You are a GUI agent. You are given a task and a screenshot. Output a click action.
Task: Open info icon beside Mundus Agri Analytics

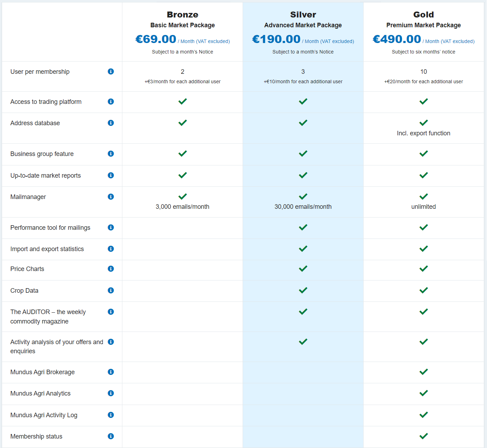111,393
